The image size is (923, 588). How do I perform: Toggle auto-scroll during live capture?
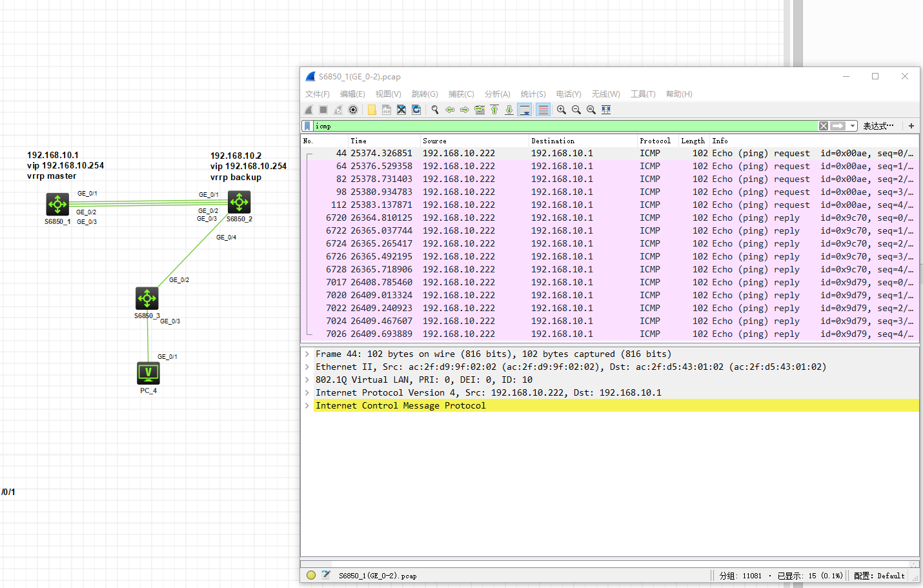[525, 110]
